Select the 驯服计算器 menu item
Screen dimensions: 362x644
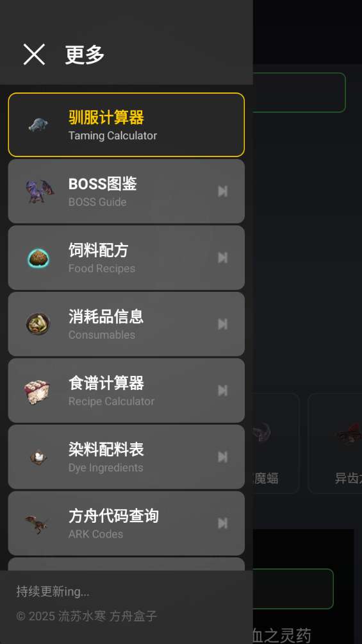tap(126, 125)
